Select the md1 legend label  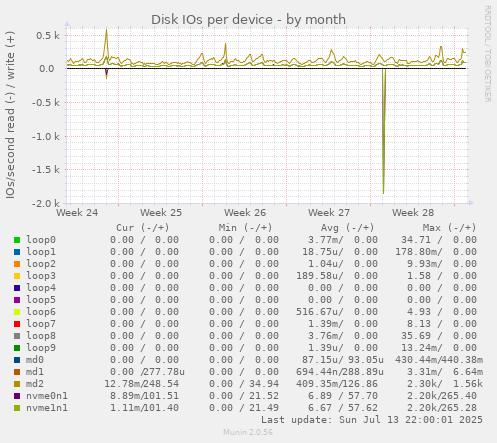tap(35, 372)
